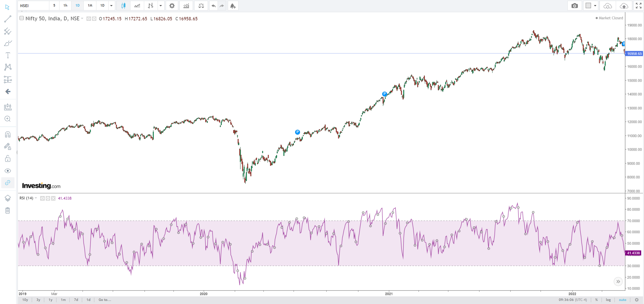Click the layout square selector

point(588,6)
